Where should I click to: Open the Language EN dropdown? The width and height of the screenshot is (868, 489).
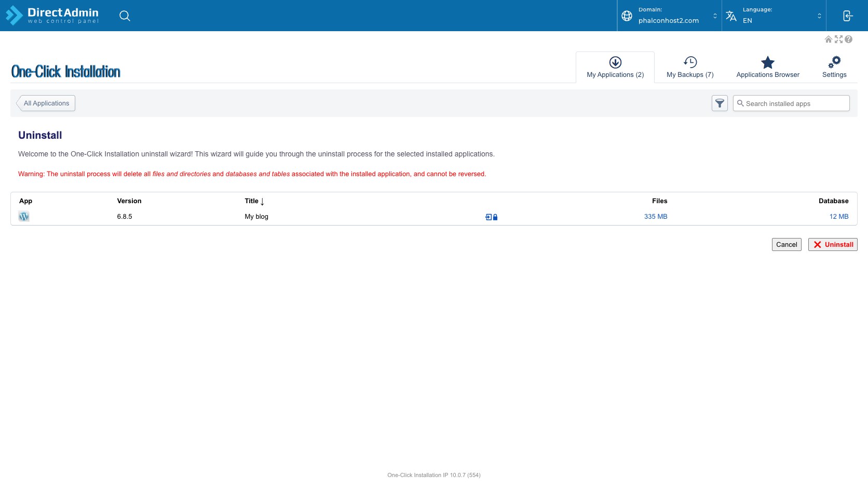point(774,16)
